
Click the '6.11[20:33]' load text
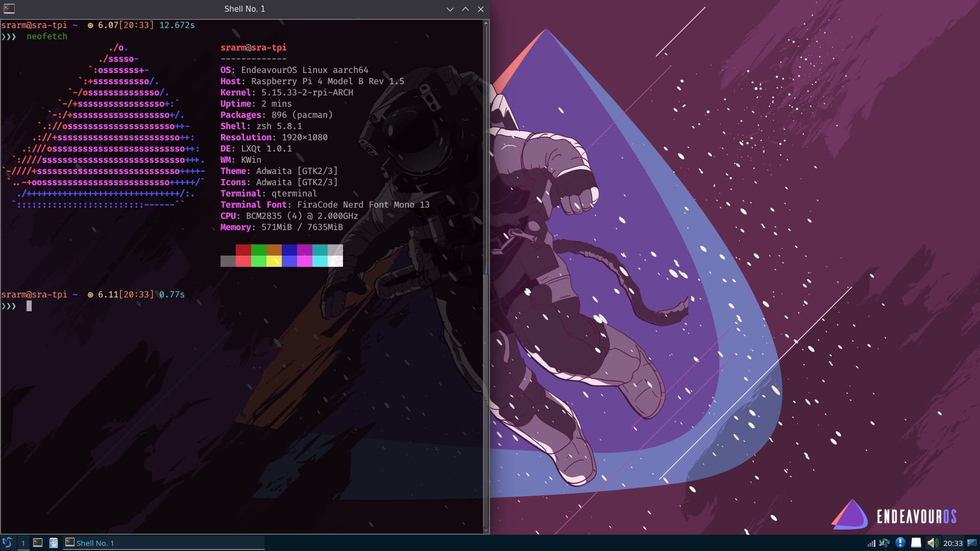pos(126,294)
